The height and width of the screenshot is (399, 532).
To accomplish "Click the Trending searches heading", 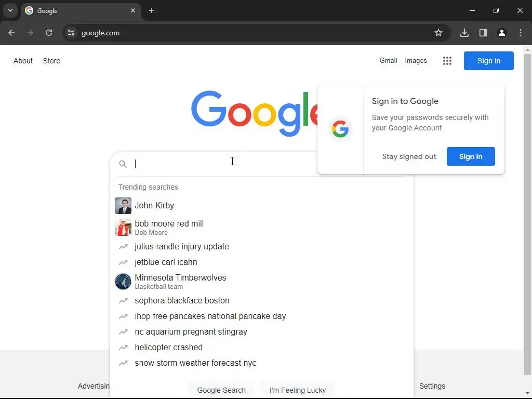I will coord(148,187).
